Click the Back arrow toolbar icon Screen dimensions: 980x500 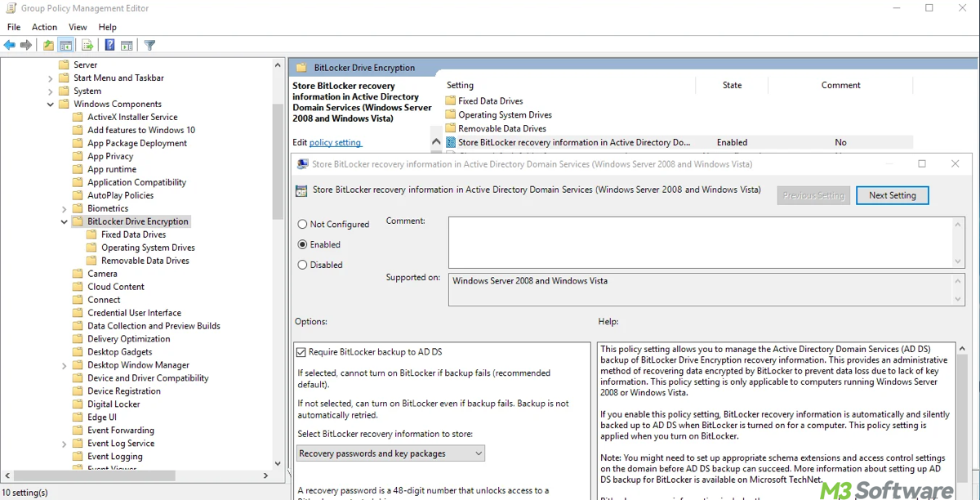point(10,46)
